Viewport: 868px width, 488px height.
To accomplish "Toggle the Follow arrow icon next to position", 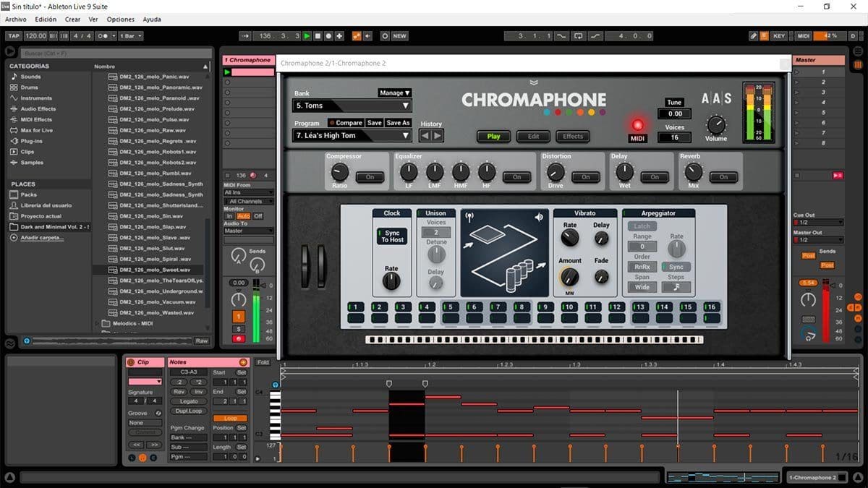I will [244, 35].
